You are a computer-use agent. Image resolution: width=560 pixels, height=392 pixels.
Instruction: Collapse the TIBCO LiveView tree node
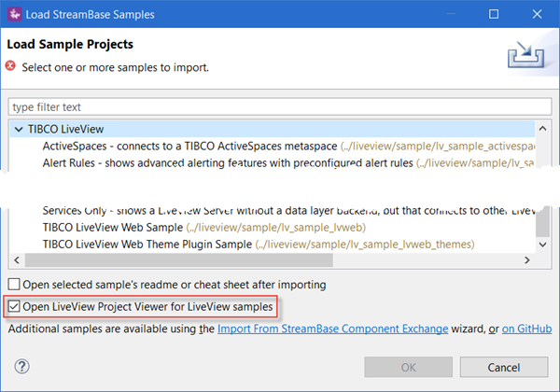click(20, 130)
